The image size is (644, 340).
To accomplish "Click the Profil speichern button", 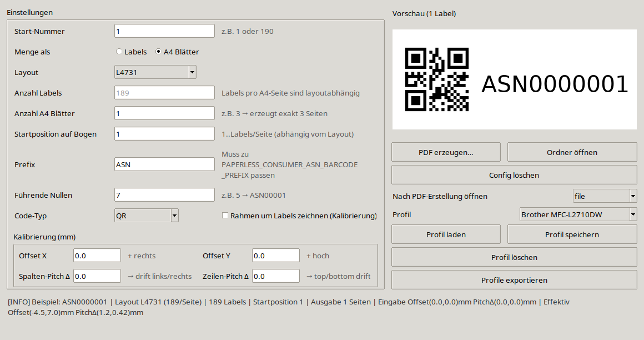I will (x=572, y=234).
